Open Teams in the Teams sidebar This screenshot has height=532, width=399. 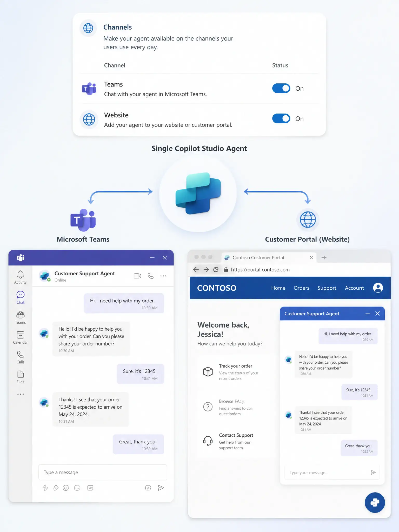pyautogui.click(x=21, y=317)
